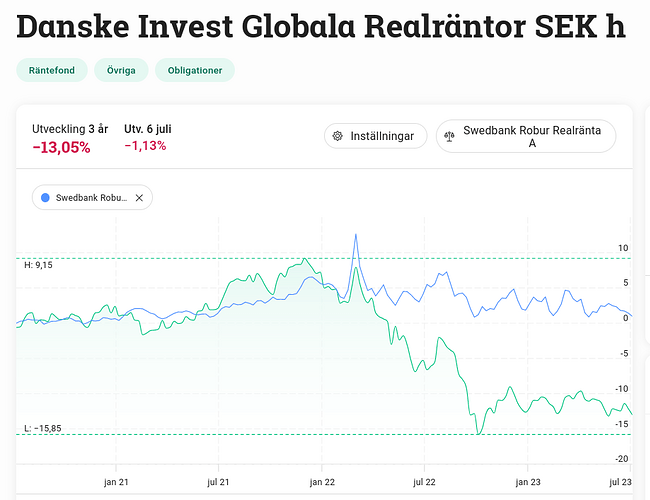Image resolution: width=650 pixels, height=500 pixels.
Task: Click the blue line's highest peak
Action: (x=355, y=235)
